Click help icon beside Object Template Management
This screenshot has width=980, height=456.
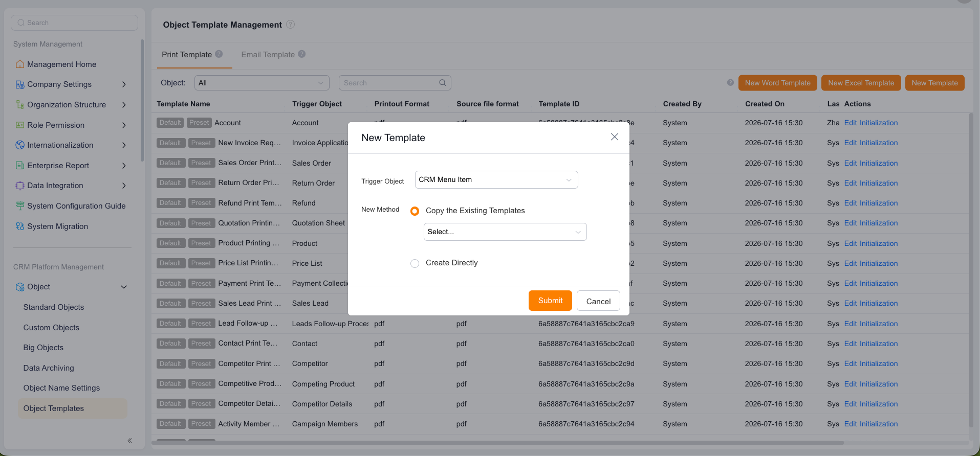290,25
